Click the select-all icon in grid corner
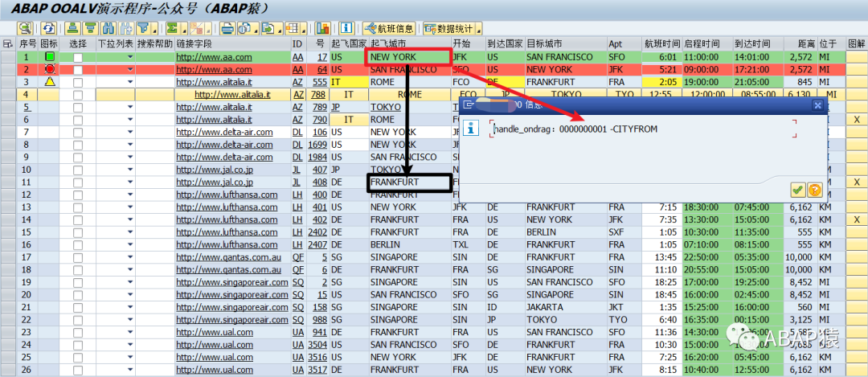 point(7,43)
